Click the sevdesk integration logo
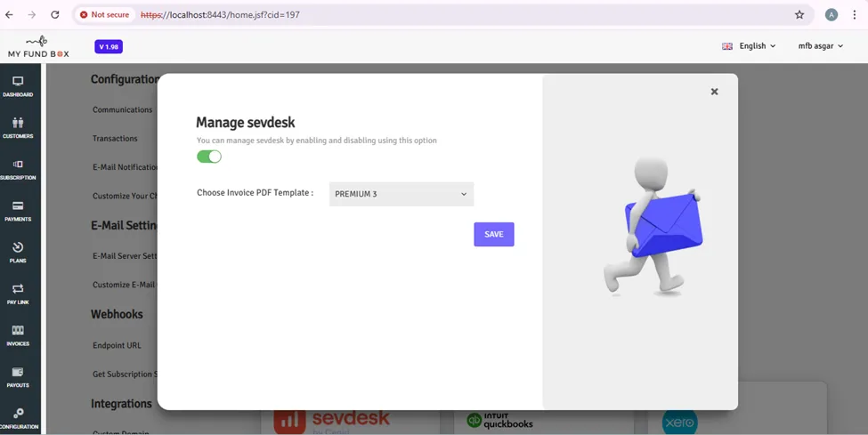Viewport: 868px width, 435px height. coord(331,422)
